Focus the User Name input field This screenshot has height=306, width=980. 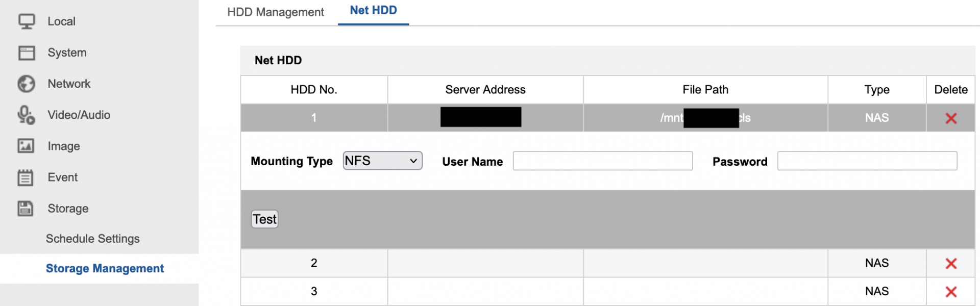point(603,161)
